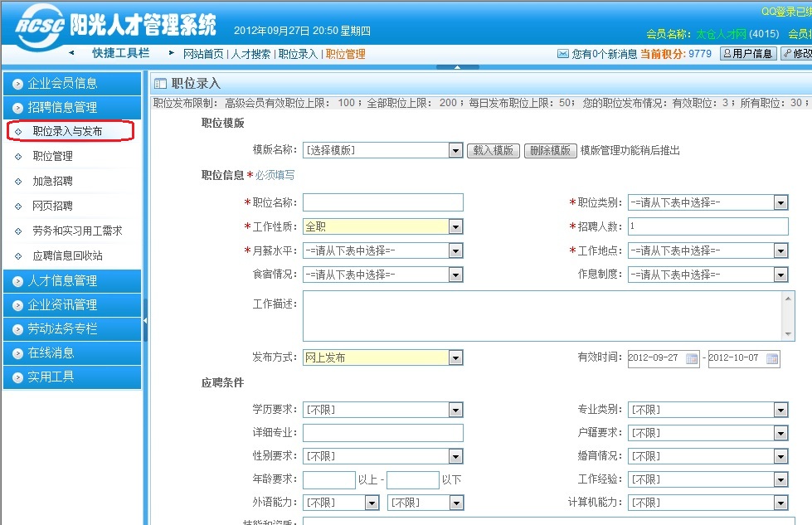This screenshot has width=812, height=525.
Task: Expand the 劳动法务专栏 sidebar section
Action: coord(63,329)
